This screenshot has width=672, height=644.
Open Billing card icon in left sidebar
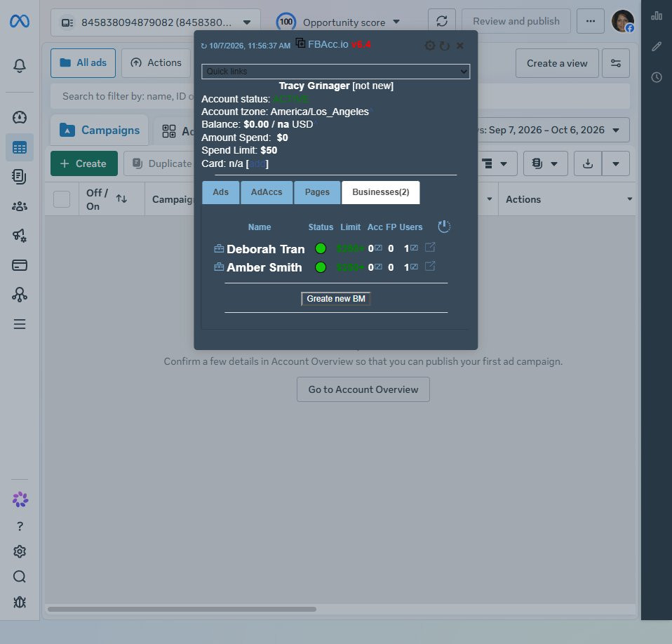tap(19, 265)
